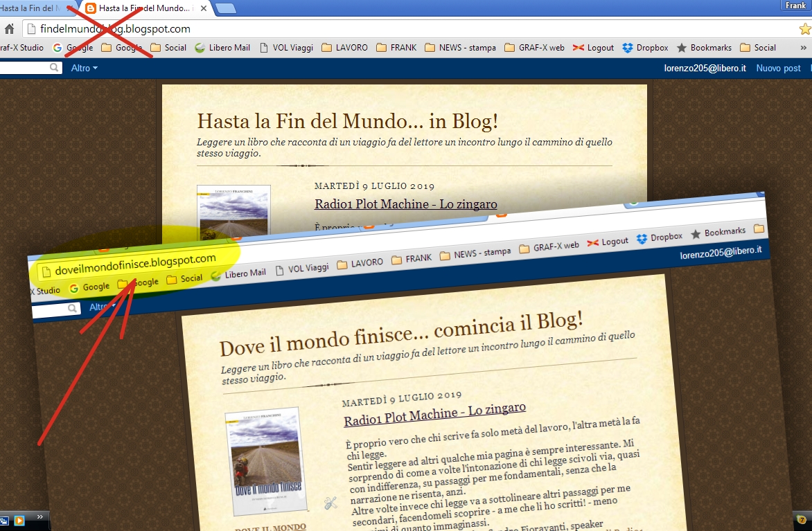Open NEWS - stampa folder in top bookmarks bar
This screenshot has width=812, height=531.
coord(460,48)
